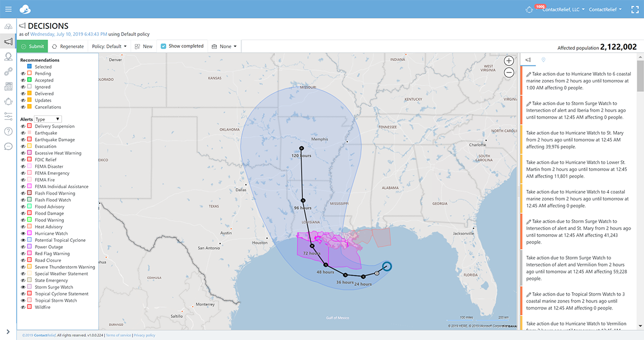
Task: Click the green Submit button
Action: [33, 47]
